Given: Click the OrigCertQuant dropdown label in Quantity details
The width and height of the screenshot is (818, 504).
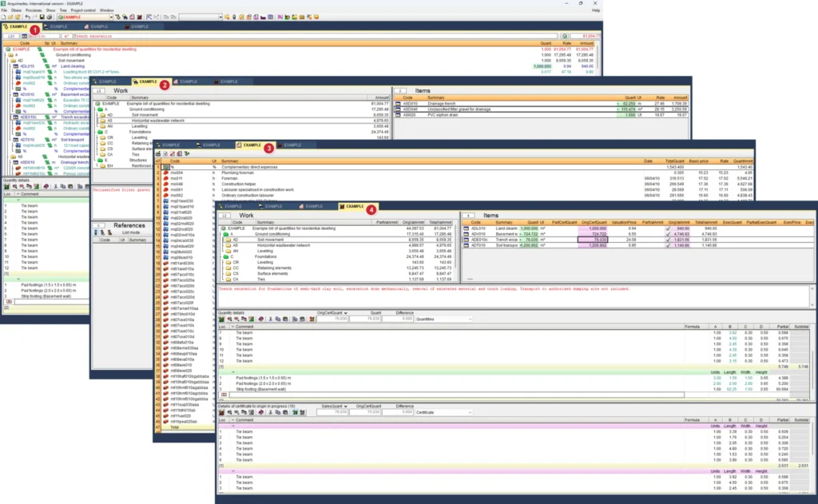Looking at the screenshot, I should coord(332,313).
